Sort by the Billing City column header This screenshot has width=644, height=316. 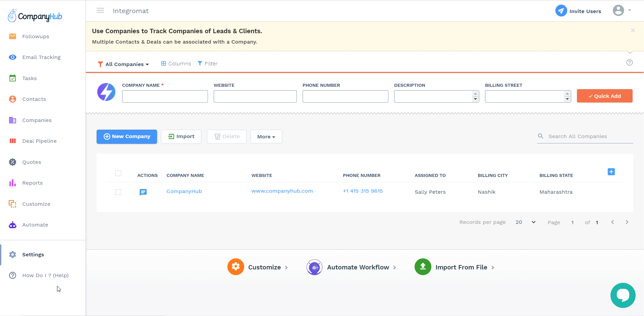[493, 176]
